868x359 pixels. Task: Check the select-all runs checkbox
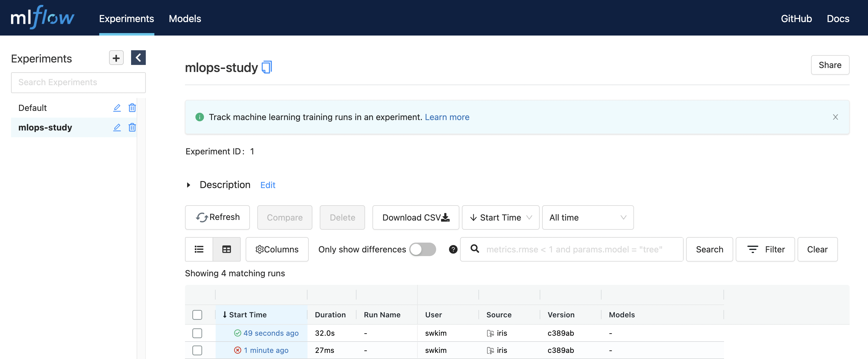pyautogui.click(x=198, y=315)
